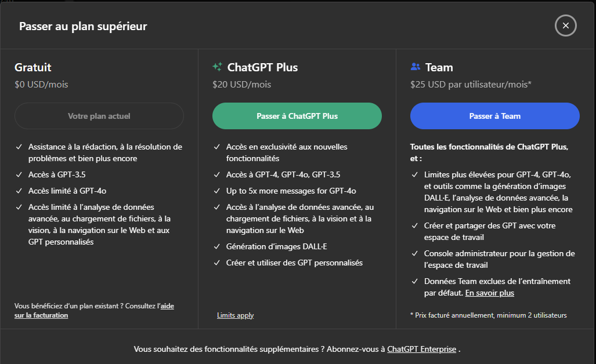The image size is (596, 364).
Task: Click checkmark beside Console administrateur feature
Action: tap(415, 254)
